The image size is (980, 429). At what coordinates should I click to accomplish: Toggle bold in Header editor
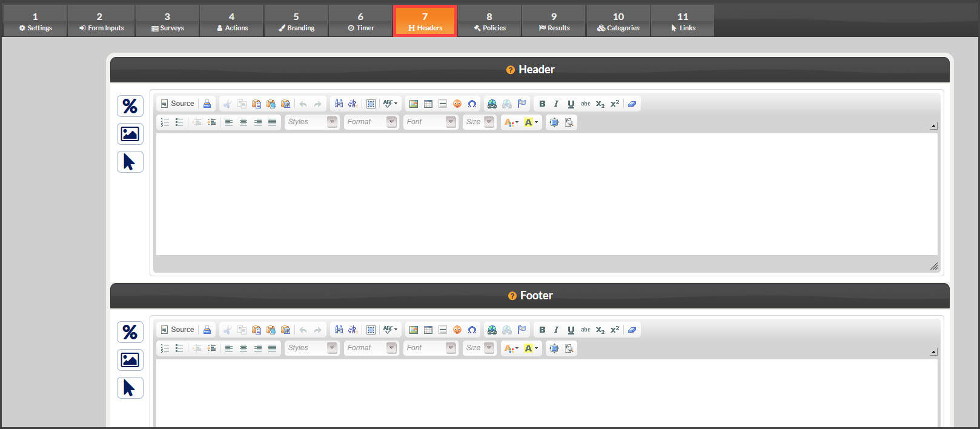click(542, 104)
